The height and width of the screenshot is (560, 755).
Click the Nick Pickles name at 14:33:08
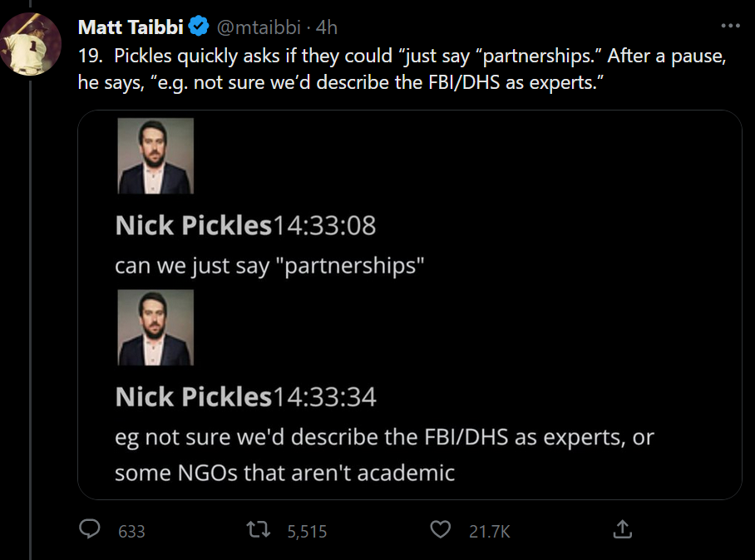193,225
